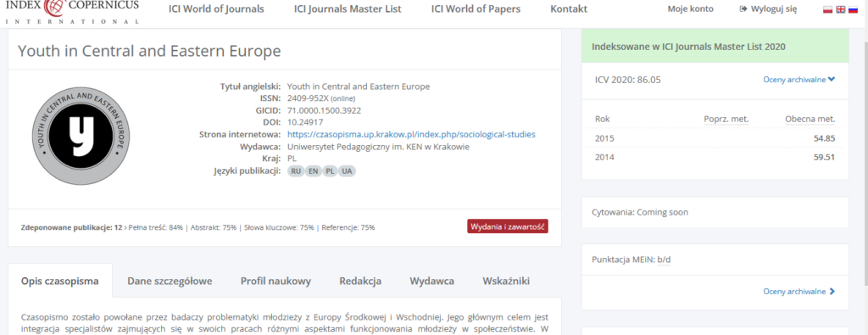Open the Wydawca tab

431,281
